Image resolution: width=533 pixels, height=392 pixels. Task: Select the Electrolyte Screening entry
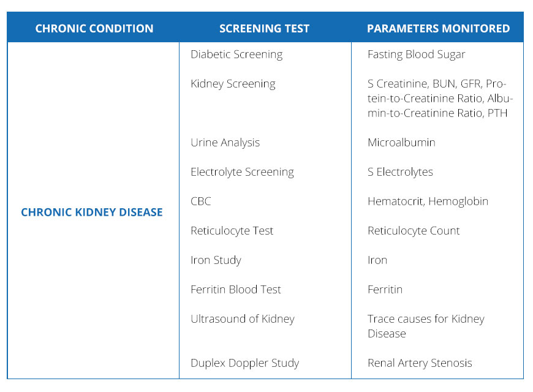pos(242,171)
